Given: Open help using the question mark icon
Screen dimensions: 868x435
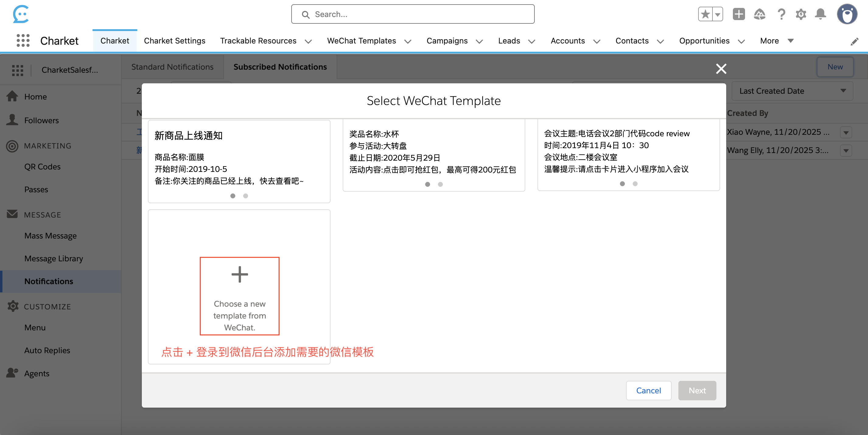Looking at the screenshot, I should [781, 14].
